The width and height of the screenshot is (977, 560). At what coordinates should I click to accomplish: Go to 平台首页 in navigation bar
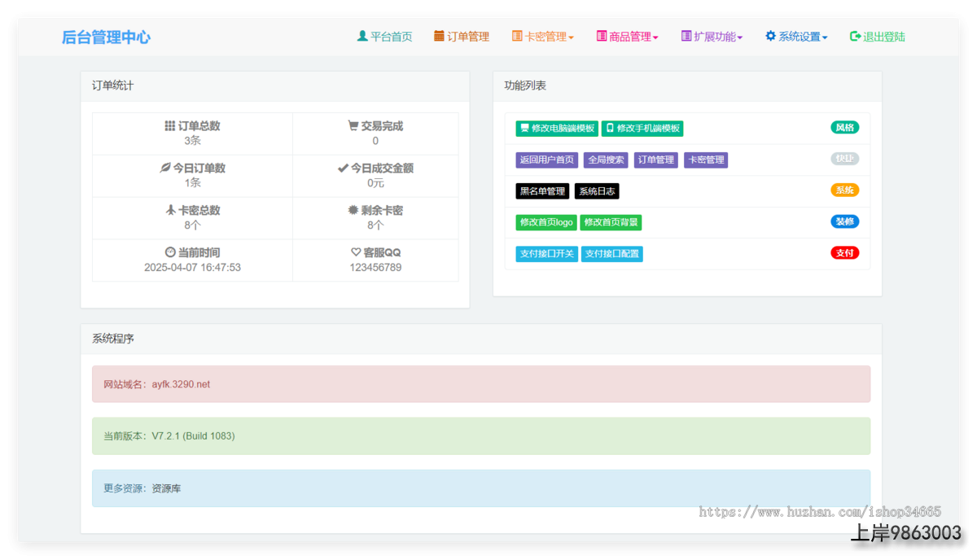(391, 37)
